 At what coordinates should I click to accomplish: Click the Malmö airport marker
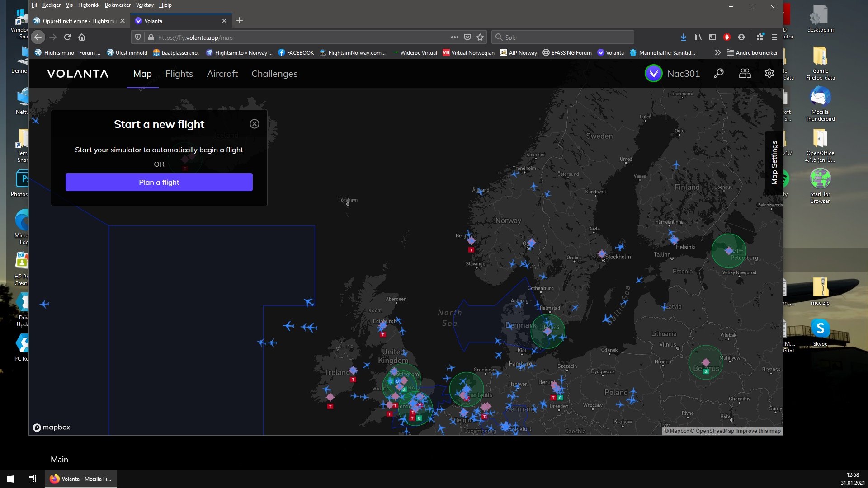click(547, 331)
